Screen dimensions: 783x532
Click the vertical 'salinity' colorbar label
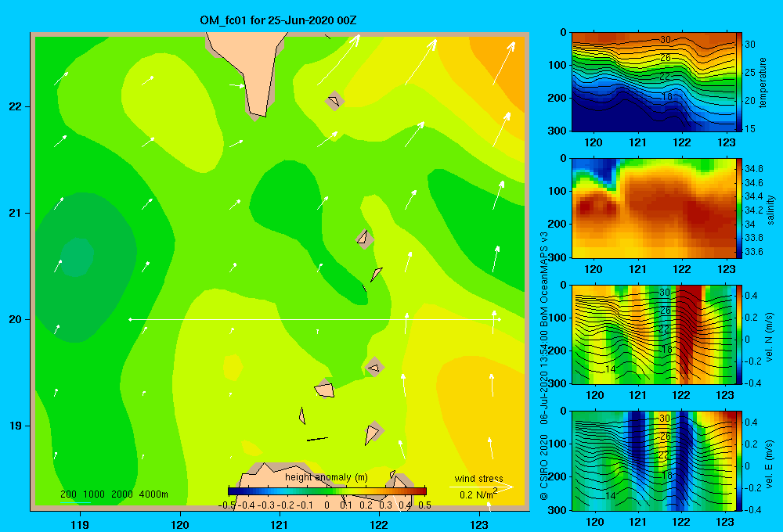[770, 210]
